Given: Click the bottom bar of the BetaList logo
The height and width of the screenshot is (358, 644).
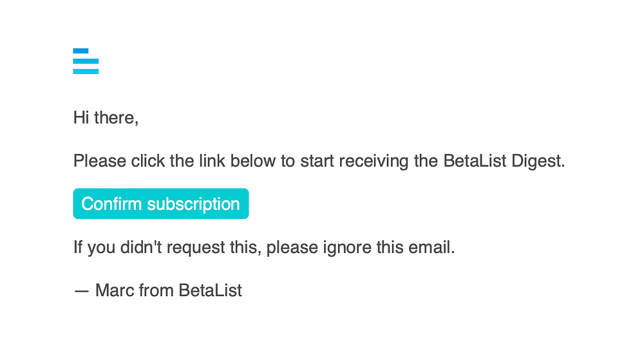Looking at the screenshot, I should pyautogui.click(x=86, y=71).
